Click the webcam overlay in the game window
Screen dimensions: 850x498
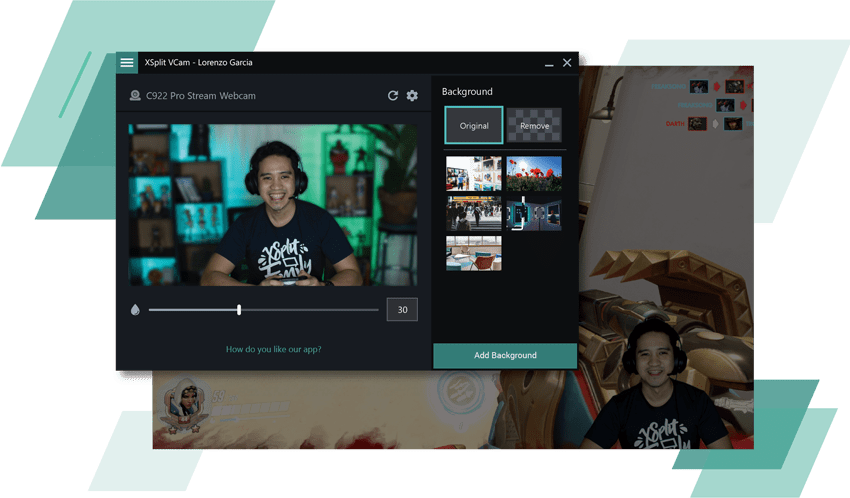pos(656,385)
